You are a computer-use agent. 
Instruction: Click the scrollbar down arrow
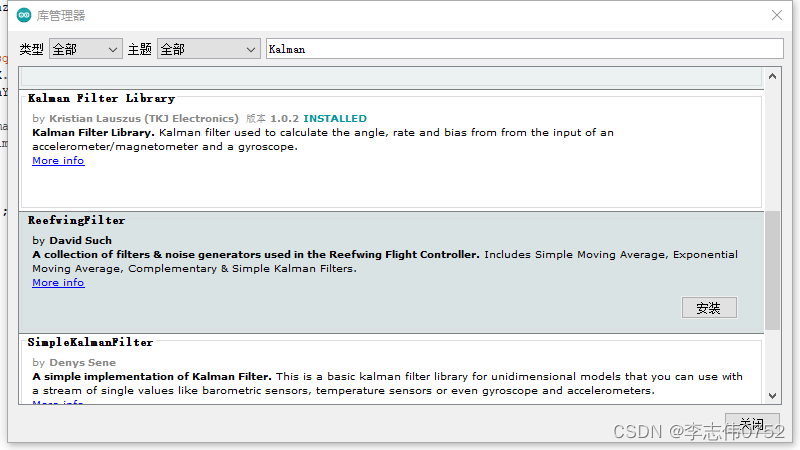click(772, 395)
